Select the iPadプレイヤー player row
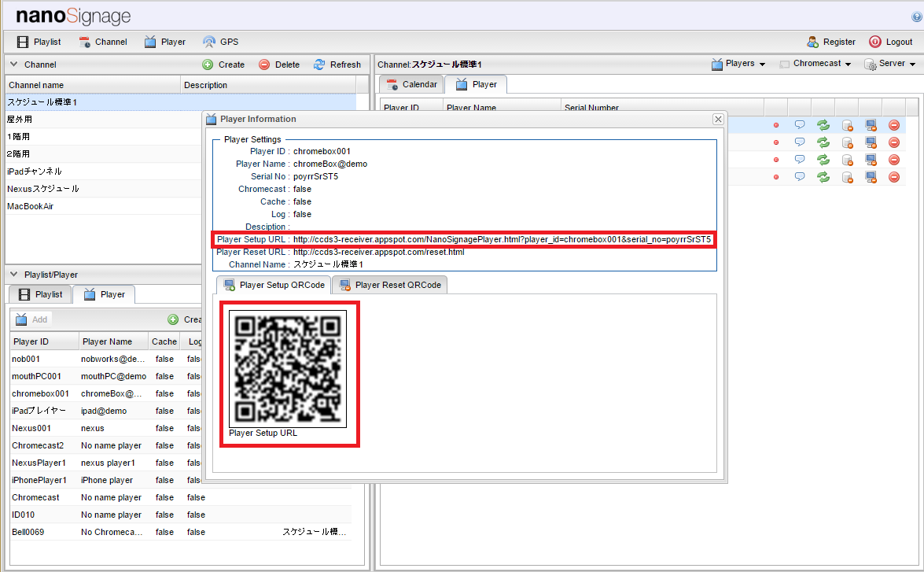 106,411
